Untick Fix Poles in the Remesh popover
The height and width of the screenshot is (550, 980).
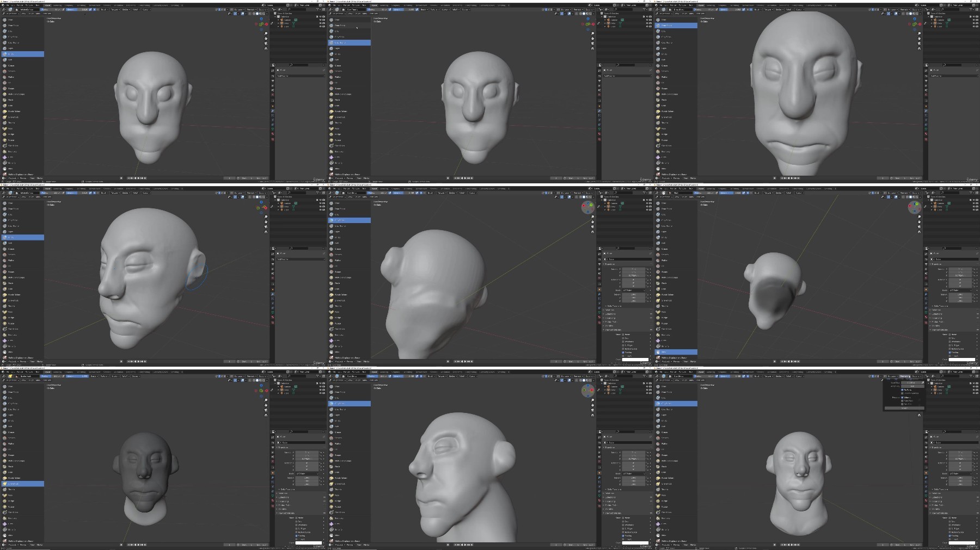tap(902, 390)
